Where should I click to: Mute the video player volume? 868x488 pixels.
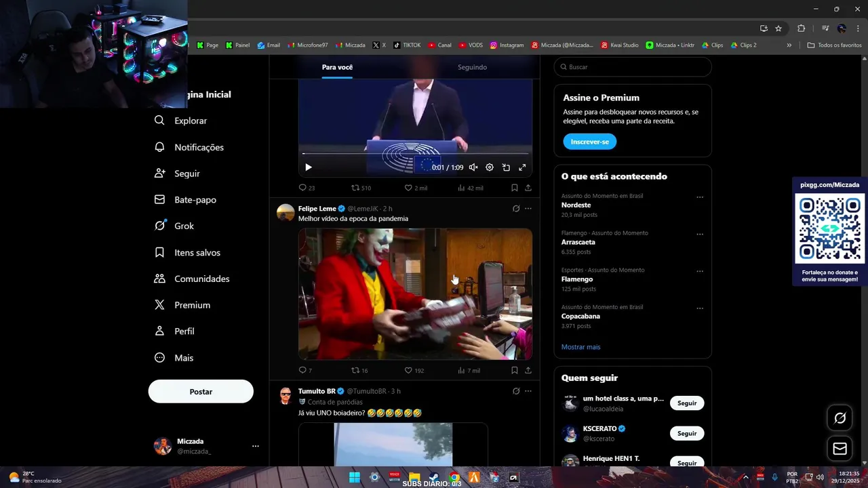pos(473,167)
